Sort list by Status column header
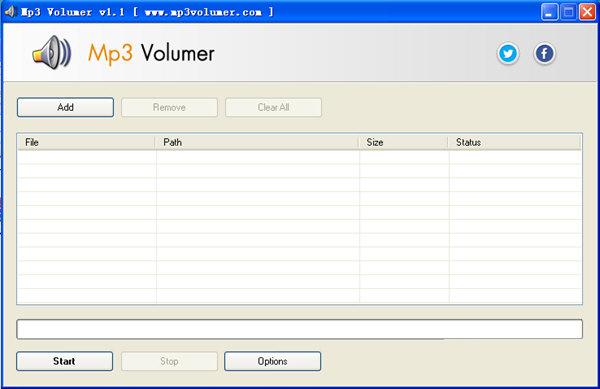This screenshot has height=389, width=600. pos(514,142)
